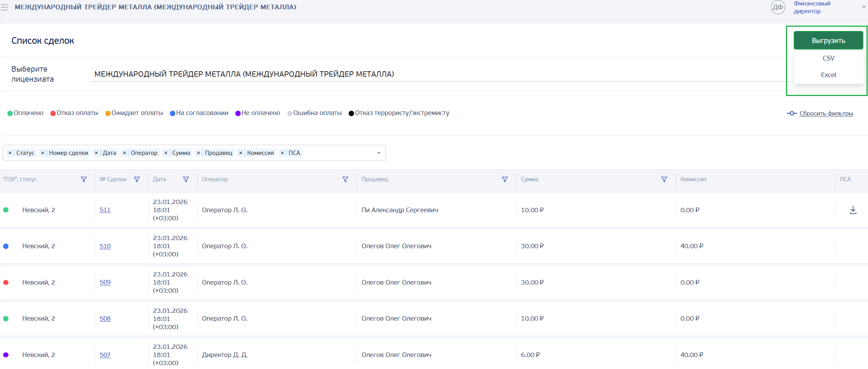This screenshot has width=868, height=369.
Task: Click the Список сделок heading
Action: point(43,41)
